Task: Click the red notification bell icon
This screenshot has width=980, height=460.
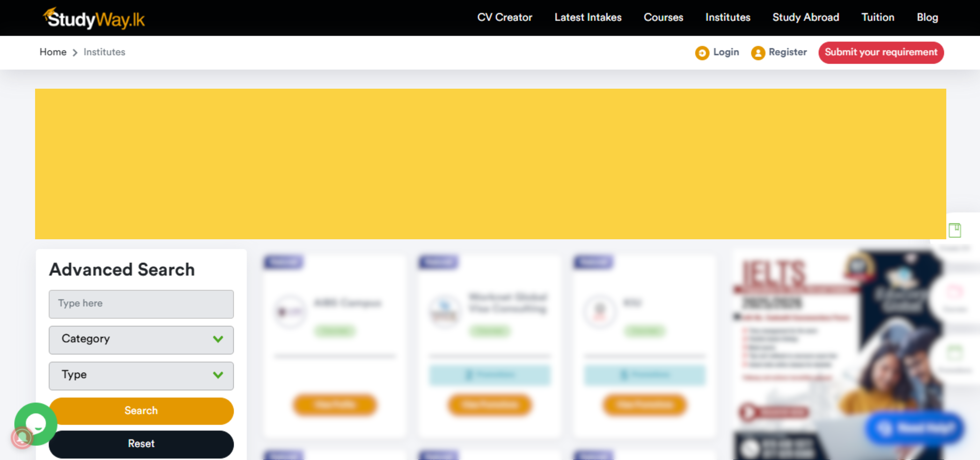Action: click(x=22, y=438)
